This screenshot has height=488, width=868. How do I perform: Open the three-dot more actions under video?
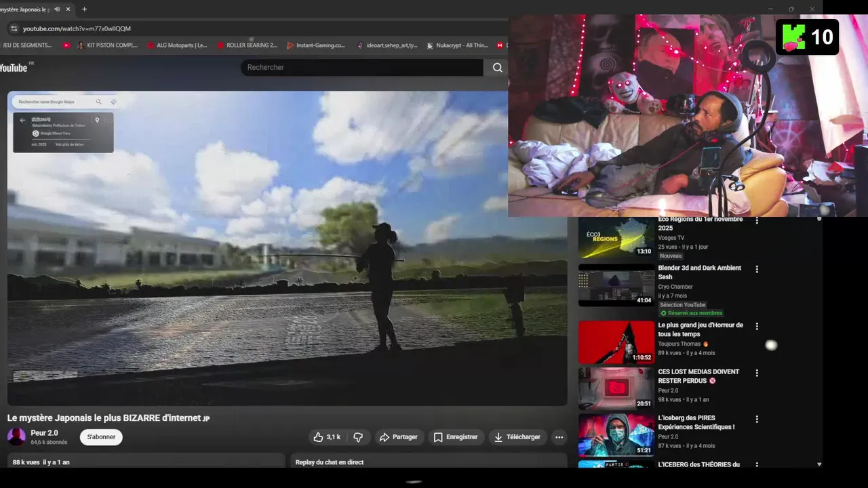pyautogui.click(x=559, y=437)
